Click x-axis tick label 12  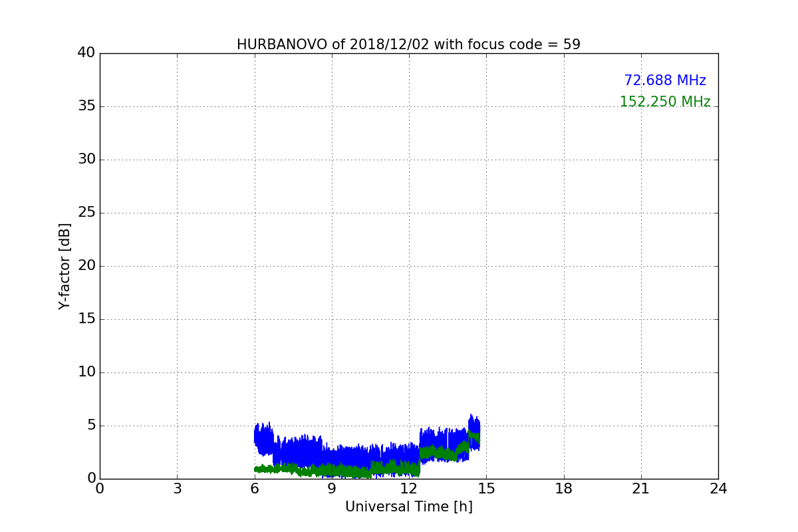pos(409,489)
